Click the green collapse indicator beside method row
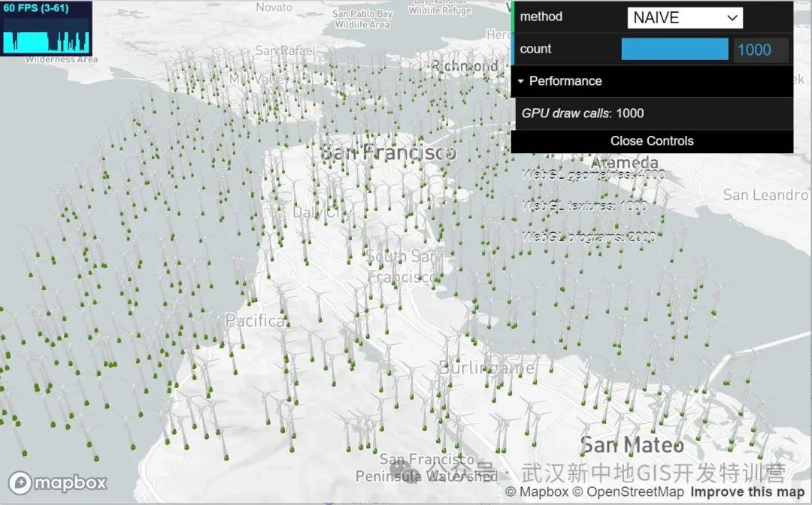Viewport: 812px width, 505px height. click(514, 17)
